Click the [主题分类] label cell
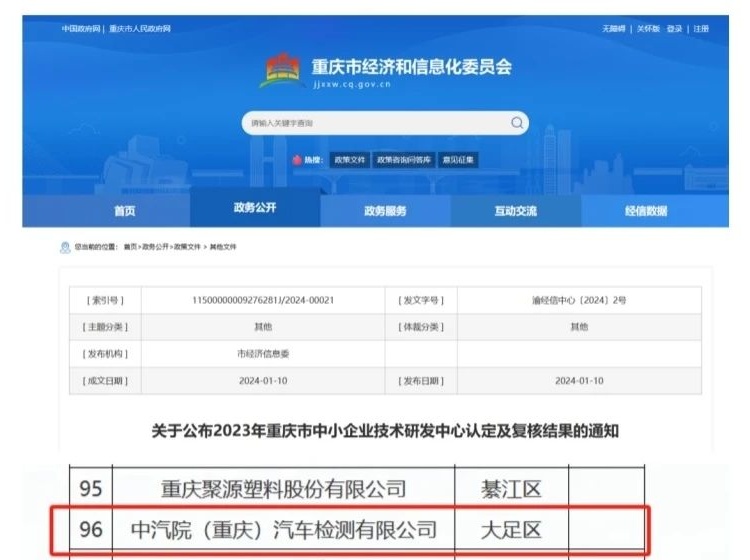This screenshot has width=750, height=560. click(x=105, y=327)
